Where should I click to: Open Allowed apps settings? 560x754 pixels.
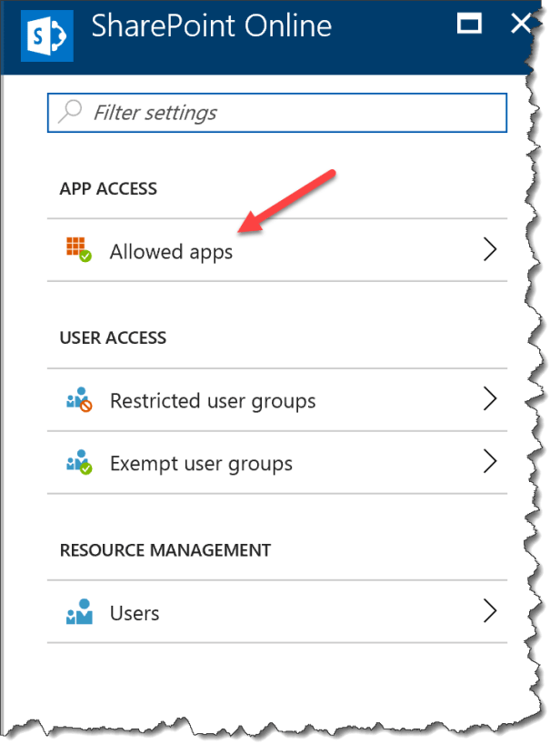(277, 250)
